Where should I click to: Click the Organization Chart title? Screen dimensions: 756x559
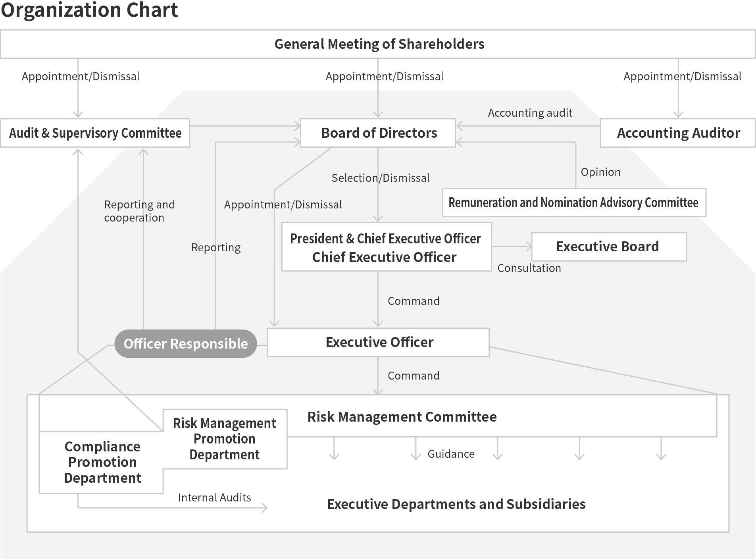coord(89,10)
